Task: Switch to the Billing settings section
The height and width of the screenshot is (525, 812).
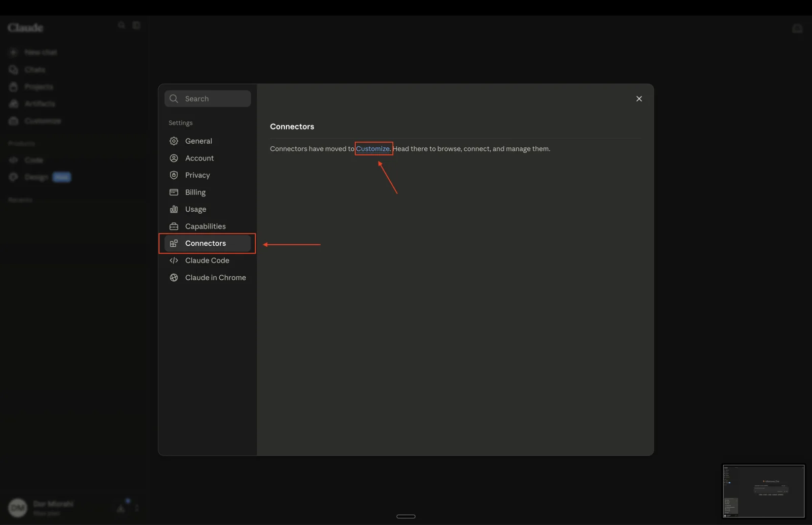Action: tap(208, 192)
